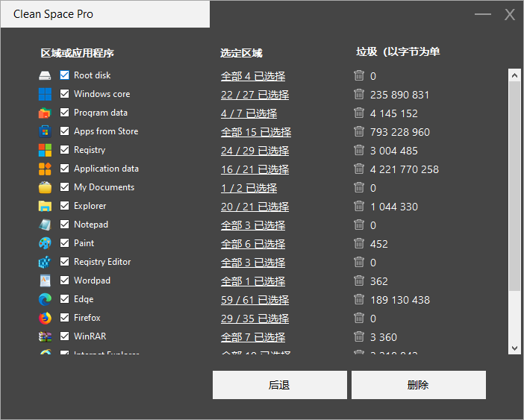Click the Firefox application icon
This screenshot has height=420, width=524.
46,318
